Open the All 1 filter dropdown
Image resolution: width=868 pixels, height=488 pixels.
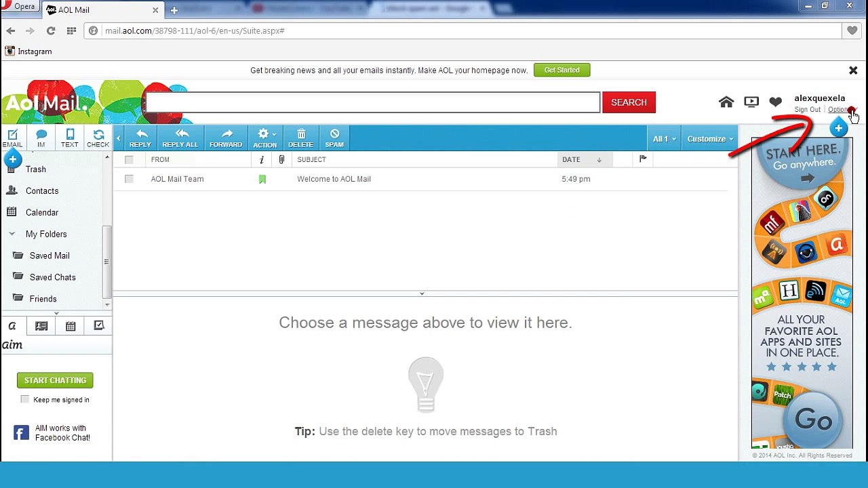(x=665, y=139)
